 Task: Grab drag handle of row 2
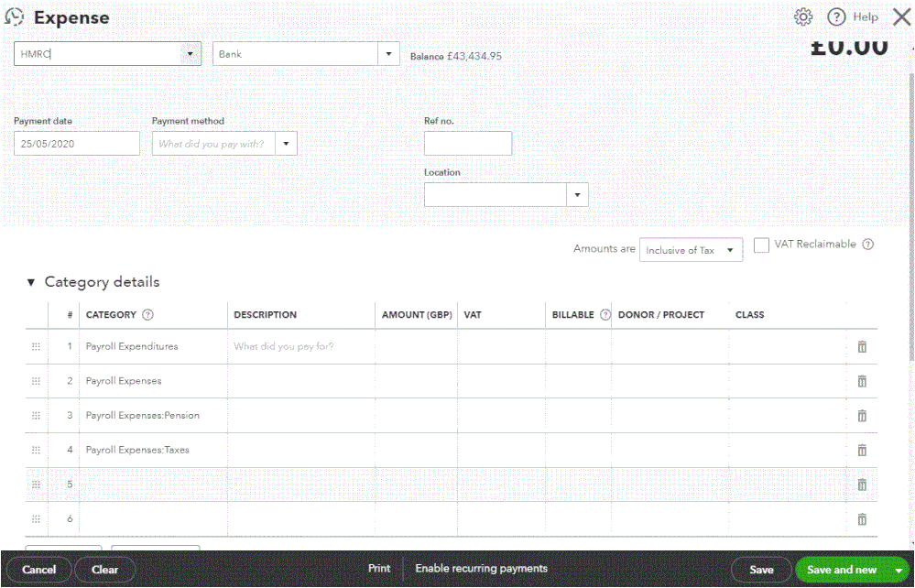click(x=37, y=381)
